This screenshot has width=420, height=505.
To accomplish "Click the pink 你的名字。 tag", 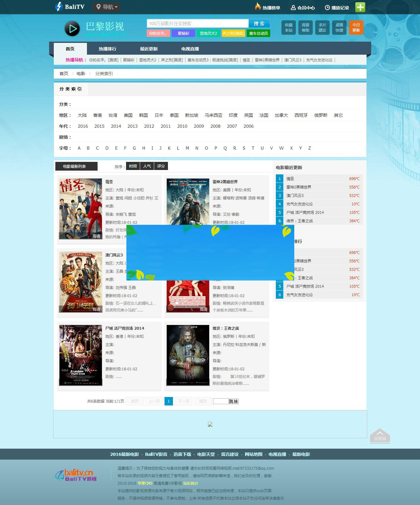I will pyautogui.click(x=158, y=33).
